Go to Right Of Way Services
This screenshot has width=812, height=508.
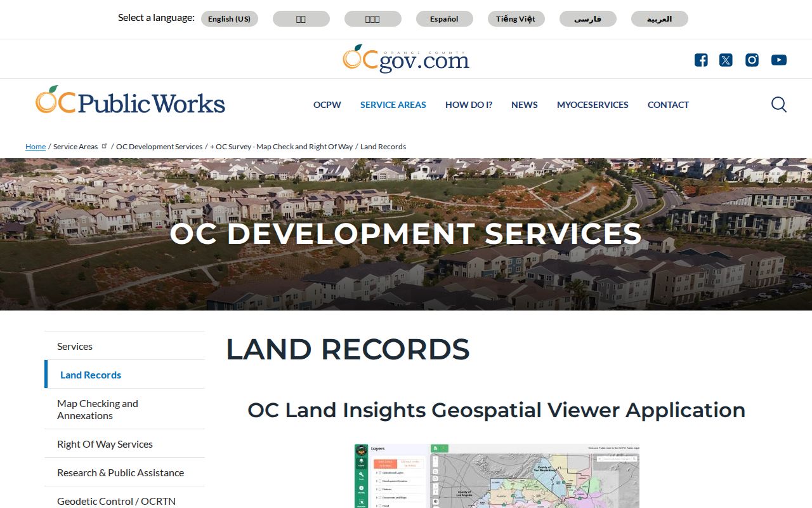(x=124, y=444)
